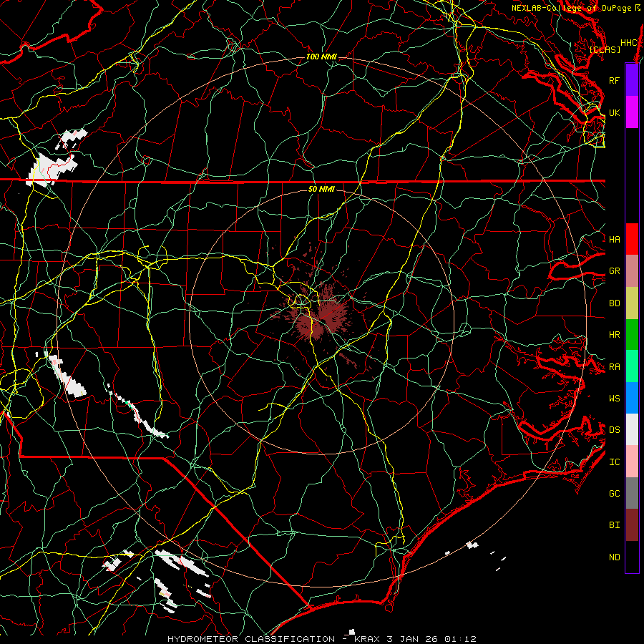Click the IC light pink legend swatch
644x644 pixels.
[x=632, y=462]
